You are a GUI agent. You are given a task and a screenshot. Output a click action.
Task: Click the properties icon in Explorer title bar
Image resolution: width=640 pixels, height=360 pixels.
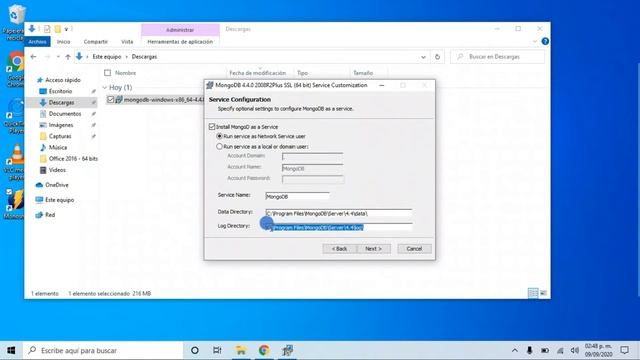tap(47, 29)
